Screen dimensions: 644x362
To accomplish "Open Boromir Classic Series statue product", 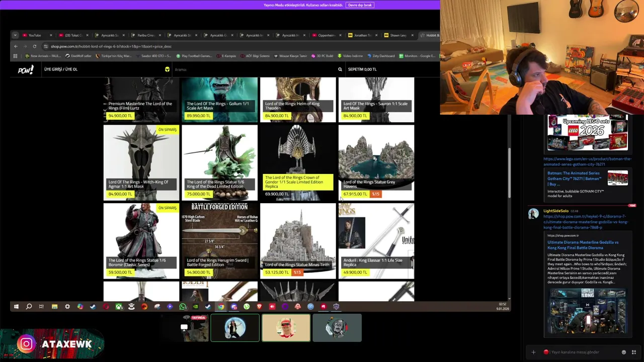I will point(141,241).
